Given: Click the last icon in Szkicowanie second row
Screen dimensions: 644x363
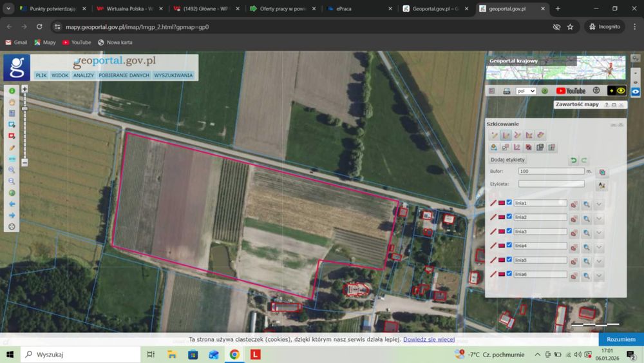Looking at the screenshot, I should pyautogui.click(x=552, y=147).
